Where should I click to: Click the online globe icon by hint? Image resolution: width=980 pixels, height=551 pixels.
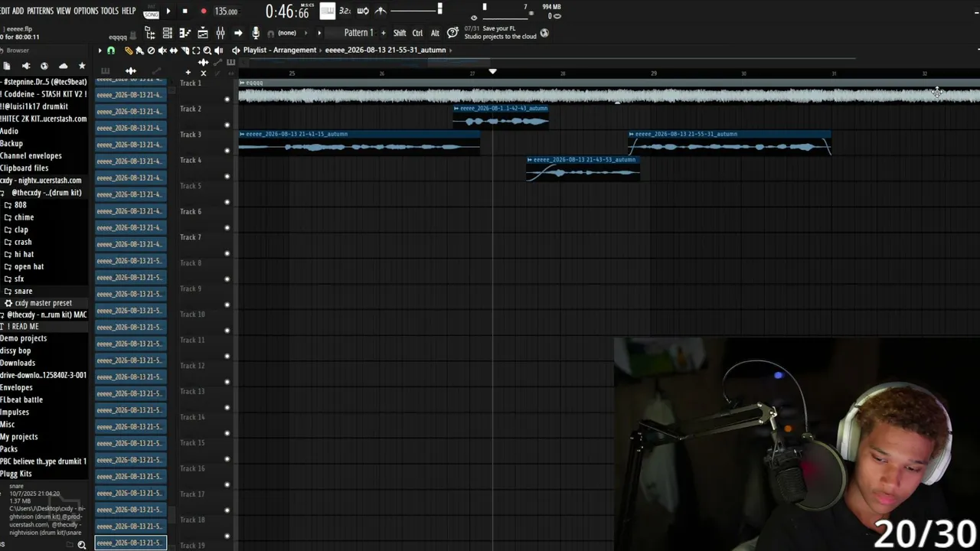pos(544,33)
